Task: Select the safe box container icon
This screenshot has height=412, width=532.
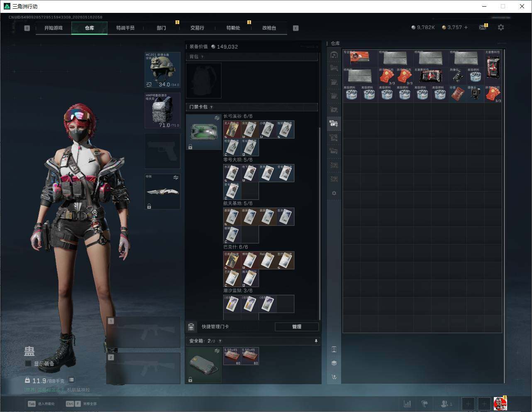Action: [x=204, y=365]
